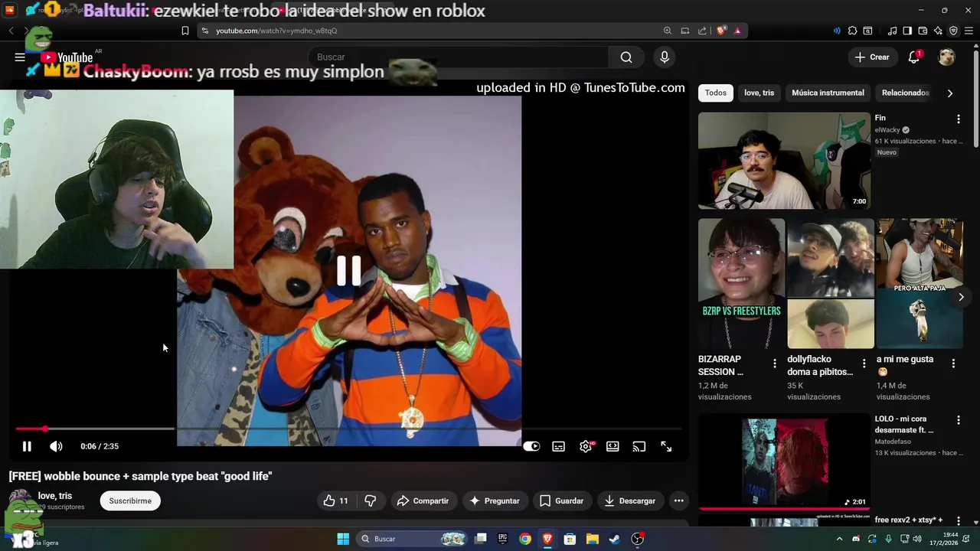Image resolution: width=980 pixels, height=551 pixels.
Task: Open Steam from the taskbar
Action: (x=615, y=539)
